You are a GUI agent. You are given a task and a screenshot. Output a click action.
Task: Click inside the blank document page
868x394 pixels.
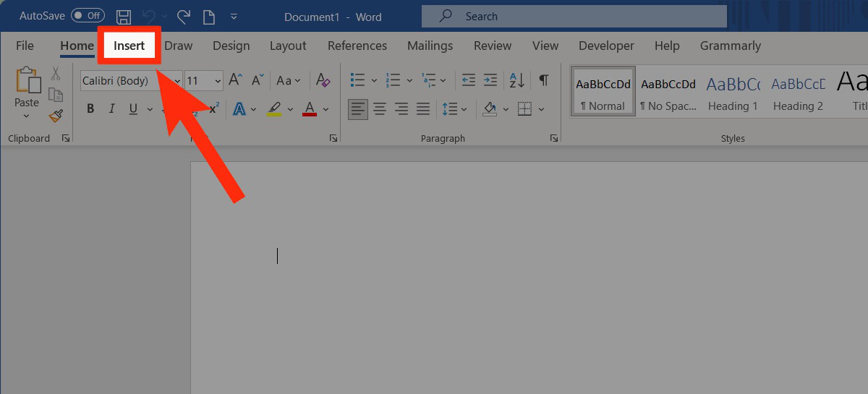(529, 278)
